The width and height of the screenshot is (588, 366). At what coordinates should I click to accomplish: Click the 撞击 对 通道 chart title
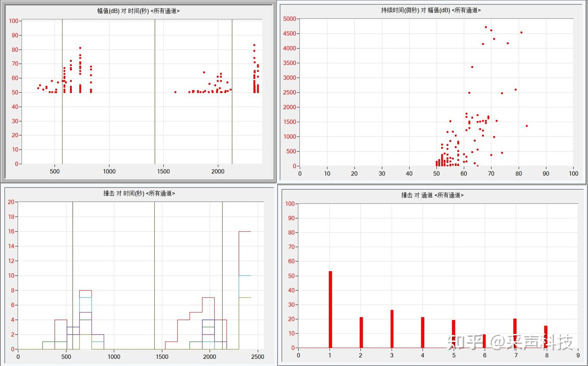(x=432, y=195)
